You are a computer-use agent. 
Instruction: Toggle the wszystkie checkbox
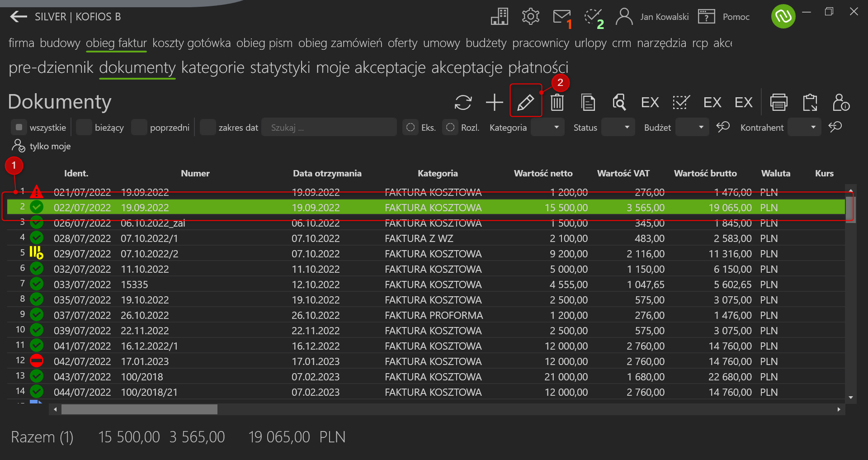[x=19, y=127]
